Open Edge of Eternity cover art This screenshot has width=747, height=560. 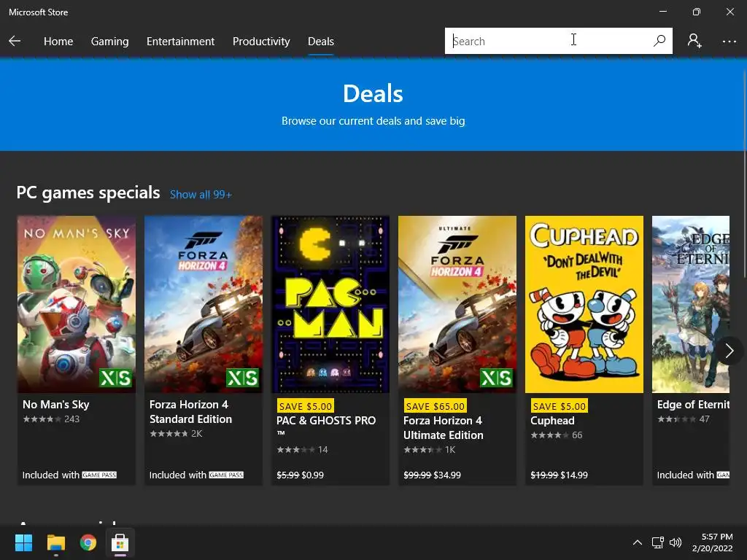click(691, 304)
